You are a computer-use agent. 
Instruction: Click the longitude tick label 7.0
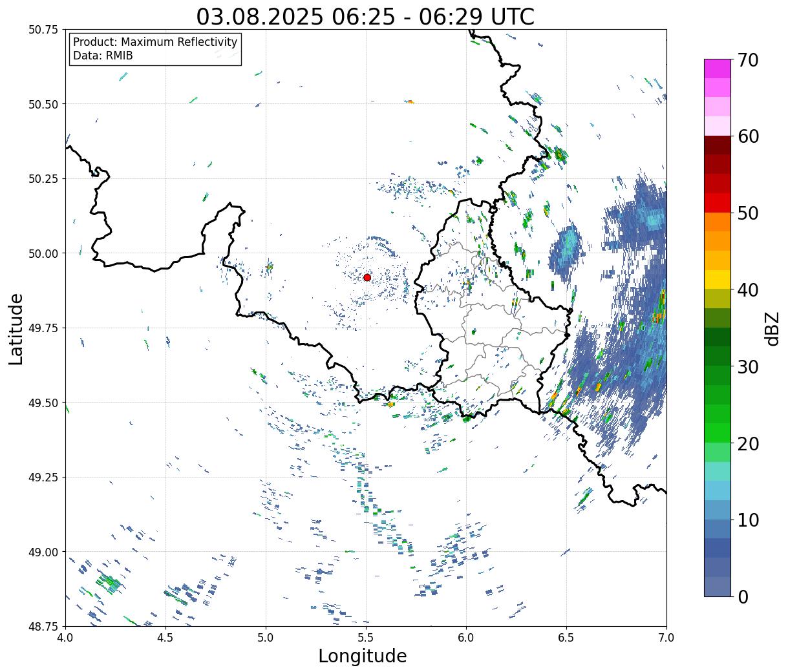click(x=666, y=637)
